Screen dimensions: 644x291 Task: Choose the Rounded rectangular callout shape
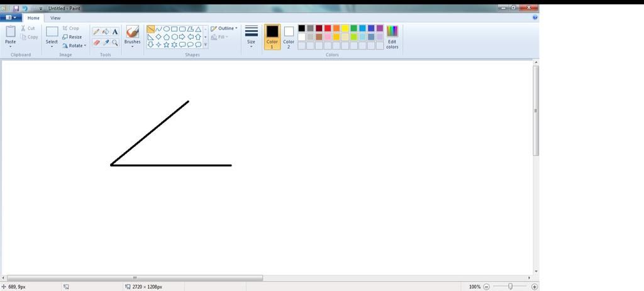pyautogui.click(x=182, y=45)
